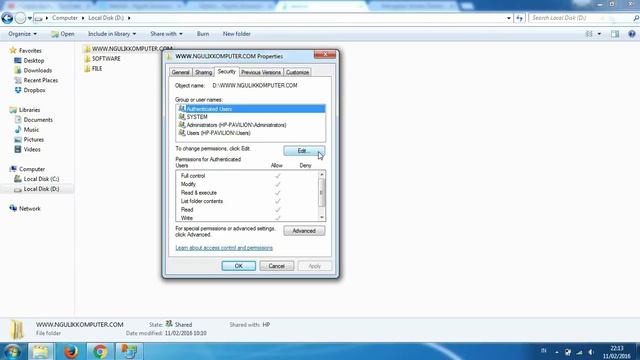Open the access control and permissions link
The width and height of the screenshot is (640, 360).
coord(224,248)
